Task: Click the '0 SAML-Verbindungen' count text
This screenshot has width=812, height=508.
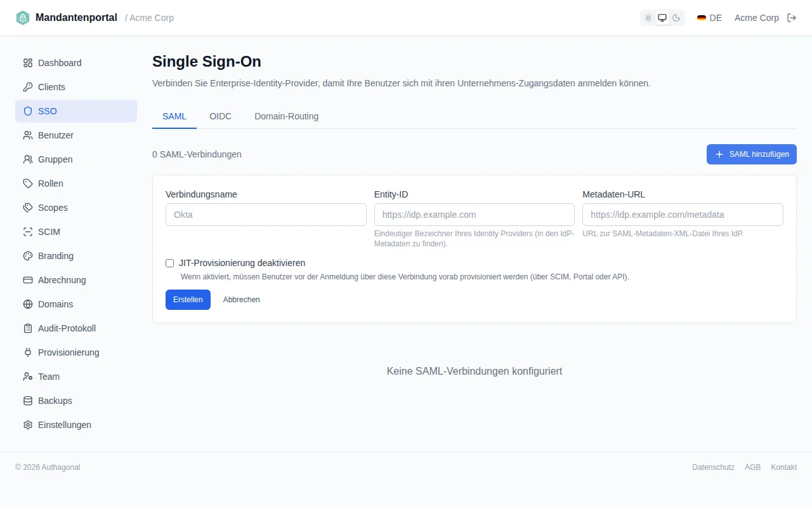Action: pos(197,154)
